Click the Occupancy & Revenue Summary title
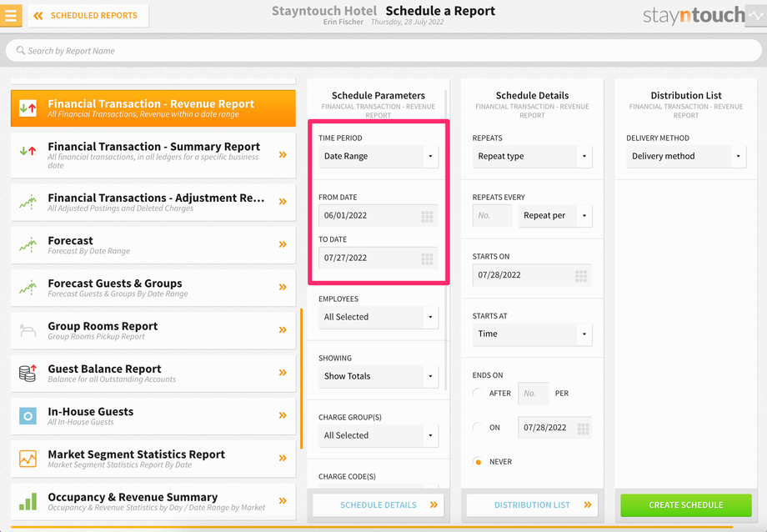Image resolution: width=767 pixels, height=532 pixels. [133, 497]
